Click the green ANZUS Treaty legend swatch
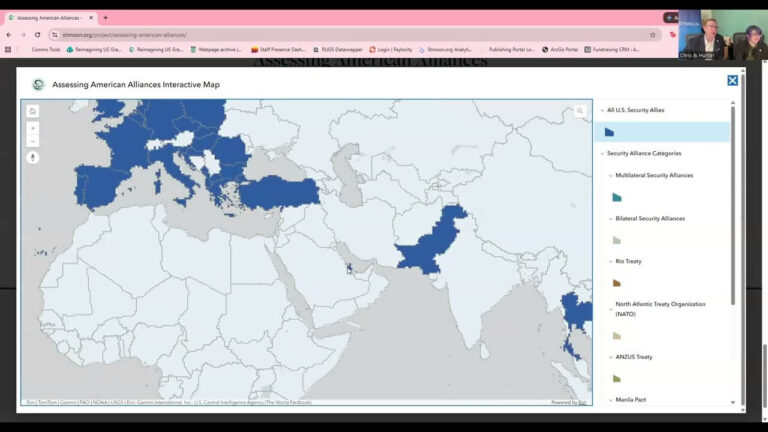This screenshot has width=768, height=432. (x=617, y=379)
